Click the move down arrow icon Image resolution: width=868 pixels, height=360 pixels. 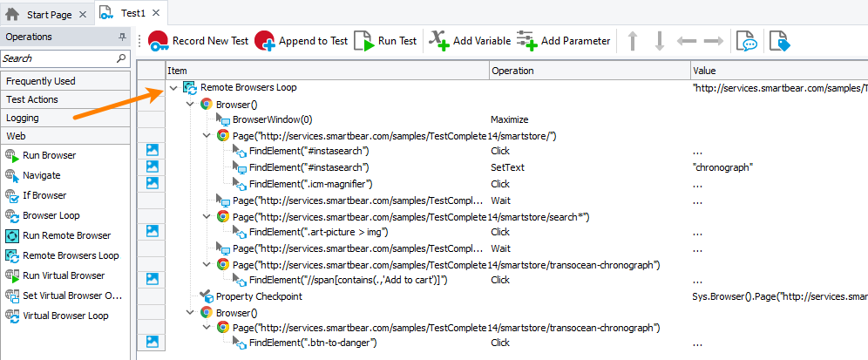[659, 41]
